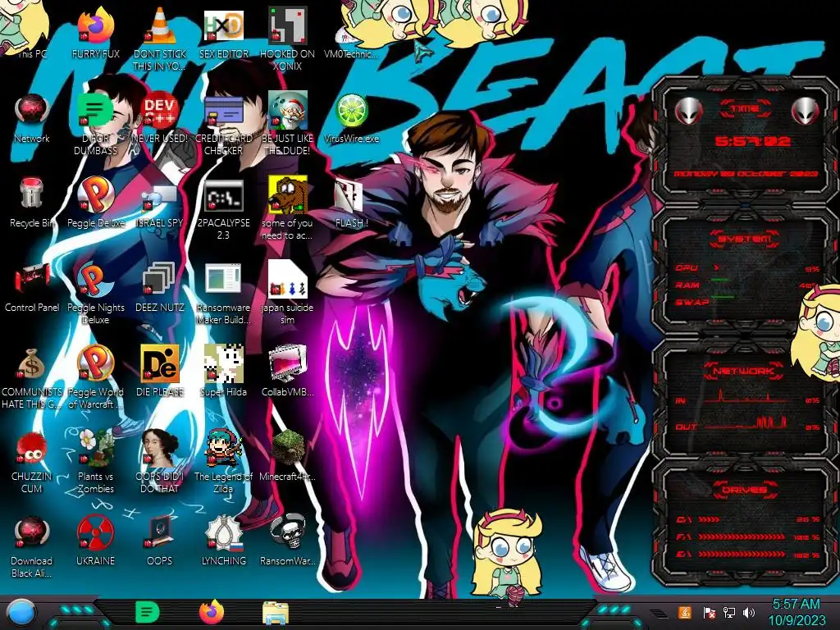840x630 pixels.
Task: Open the green chat-bubble shortcut on the desktop
Action: click(96, 112)
